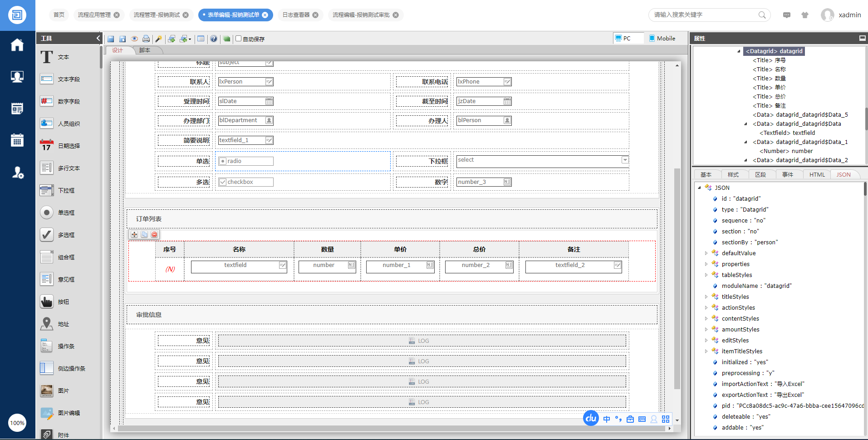This screenshot has height=440, width=868.
Task: Click the red delete icon above datagrid
Action: (x=154, y=234)
